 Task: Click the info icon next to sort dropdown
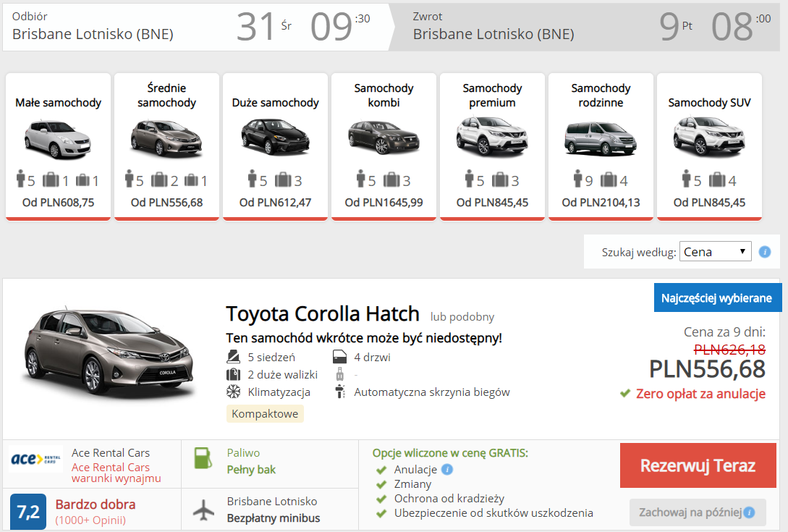765,252
